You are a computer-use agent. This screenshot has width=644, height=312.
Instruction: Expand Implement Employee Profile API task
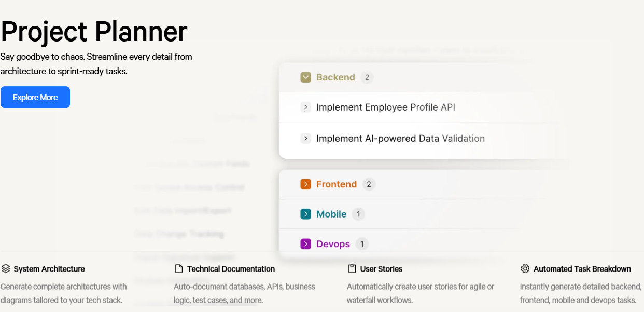click(306, 107)
